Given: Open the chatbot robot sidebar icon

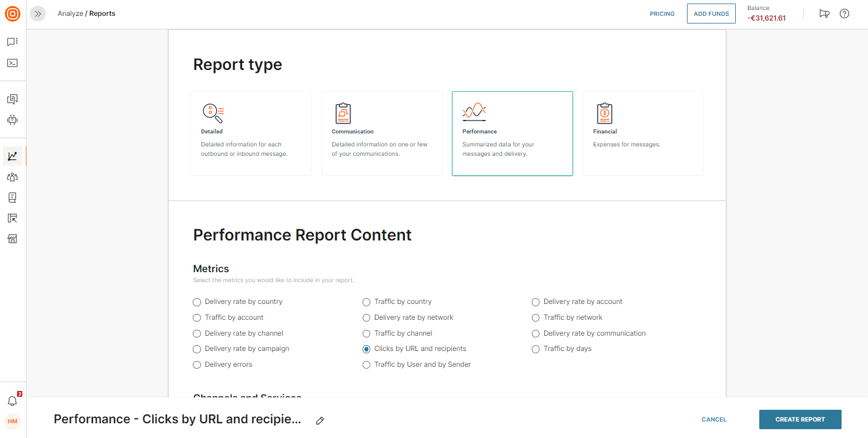Looking at the screenshot, I should (12, 120).
